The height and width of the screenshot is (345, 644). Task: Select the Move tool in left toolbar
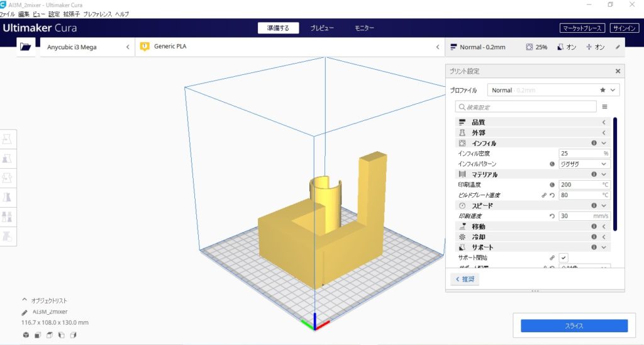(x=8, y=140)
